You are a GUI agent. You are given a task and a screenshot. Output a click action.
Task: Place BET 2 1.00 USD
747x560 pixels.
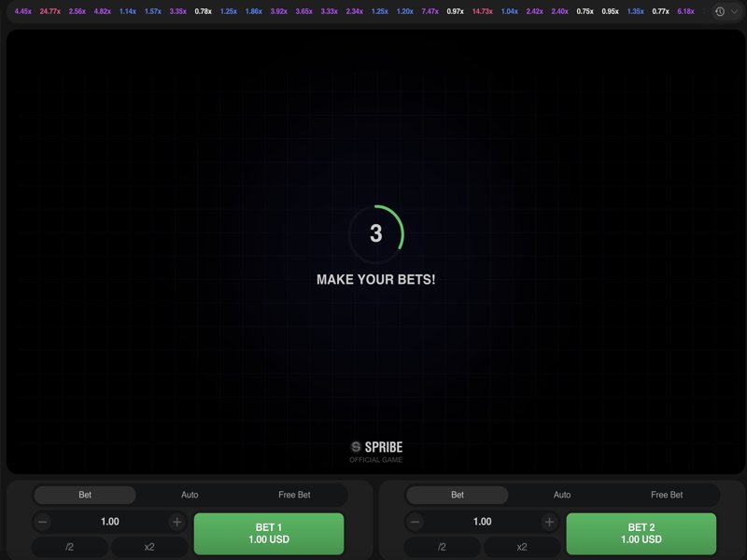click(x=641, y=533)
